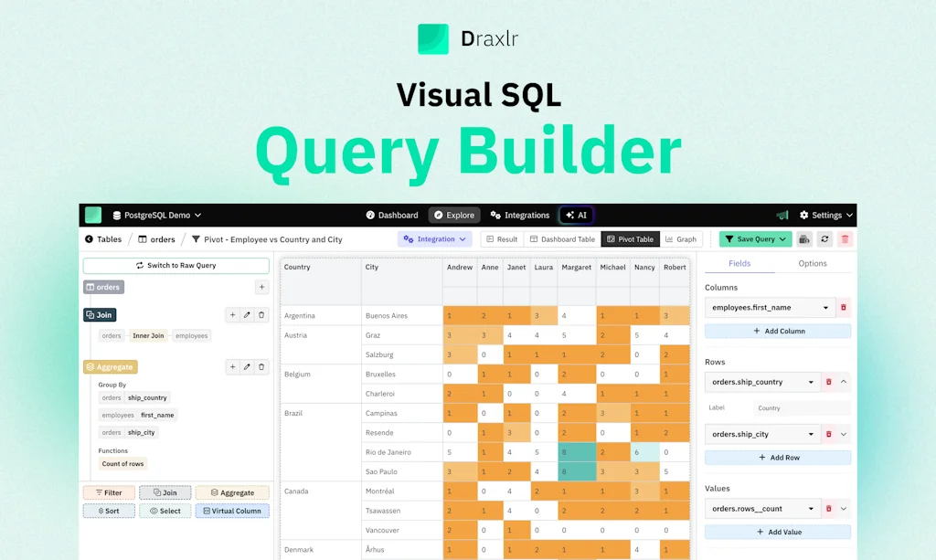Click the icon right of Save Query
The width and height of the screenshot is (936, 560).
tap(804, 239)
